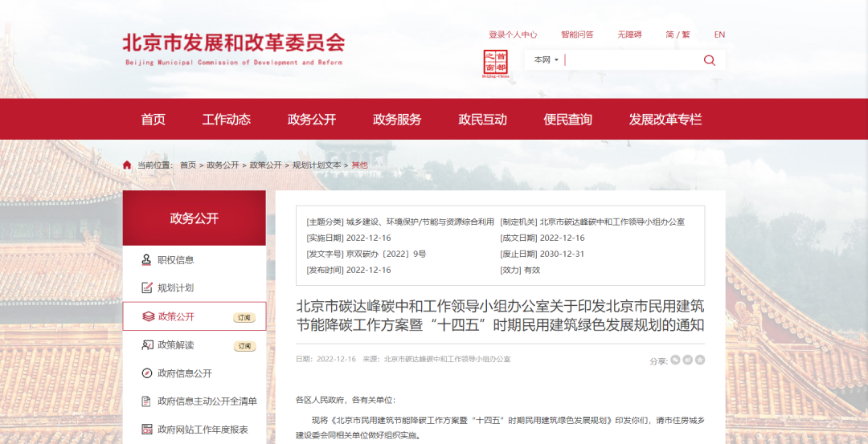
Task: Switch to EN English version
Action: (719, 35)
